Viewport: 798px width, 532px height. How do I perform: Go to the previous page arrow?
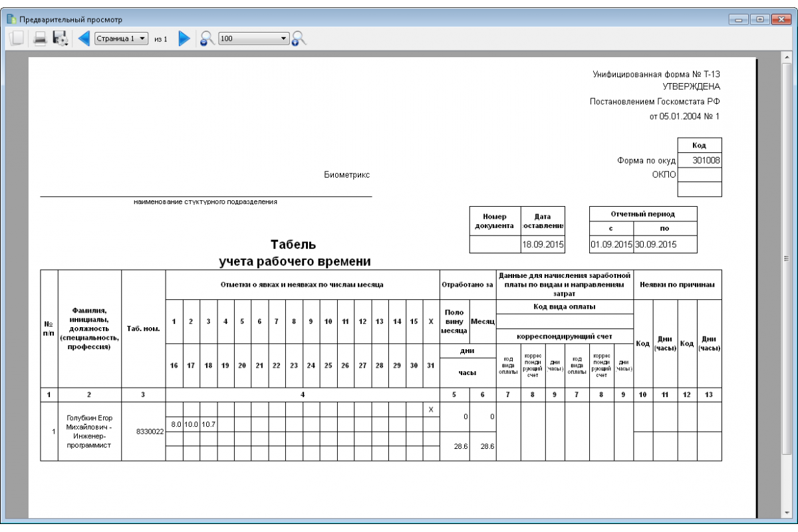[84, 39]
